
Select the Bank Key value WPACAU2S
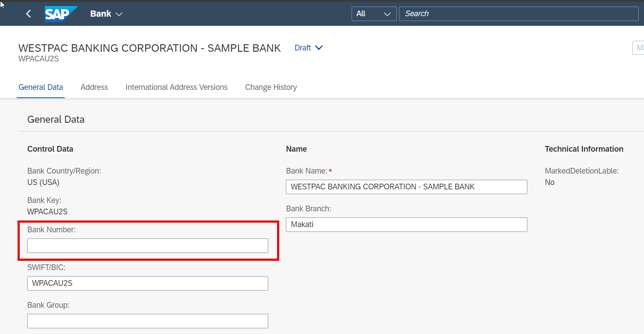coord(47,212)
